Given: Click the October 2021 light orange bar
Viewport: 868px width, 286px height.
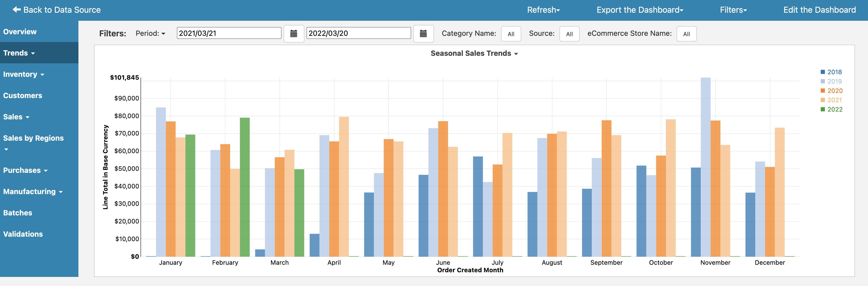Looking at the screenshot, I should coord(671,188).
